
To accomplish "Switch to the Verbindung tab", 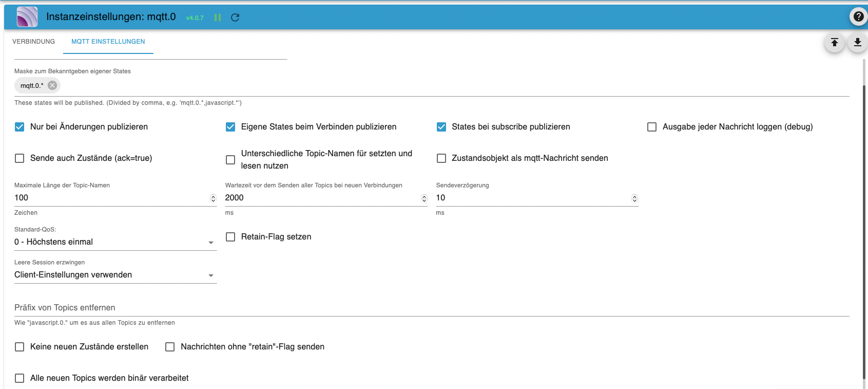I will click(33, 42).
